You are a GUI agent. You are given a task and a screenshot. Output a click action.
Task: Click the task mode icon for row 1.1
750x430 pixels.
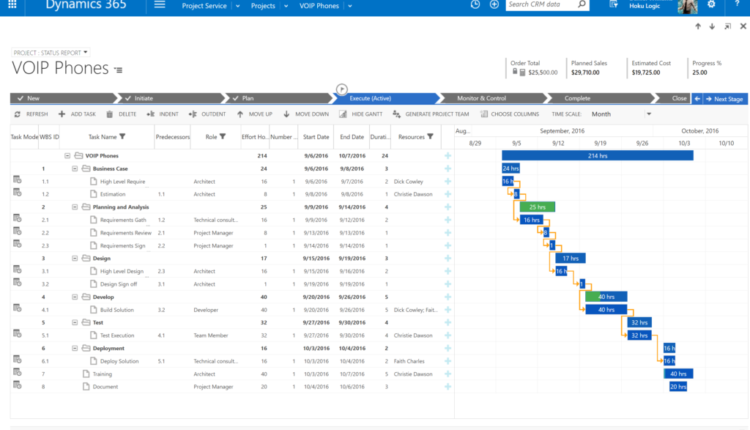(17, 181)
